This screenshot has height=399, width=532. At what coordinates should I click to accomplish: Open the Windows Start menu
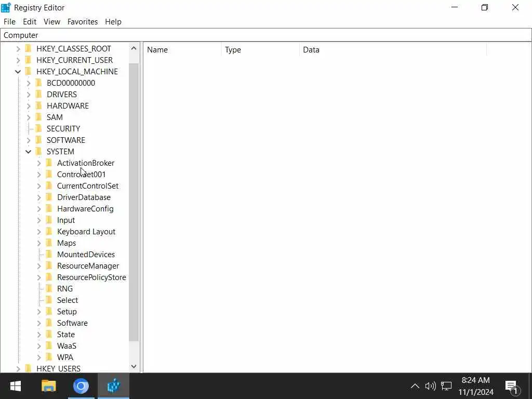15,386
